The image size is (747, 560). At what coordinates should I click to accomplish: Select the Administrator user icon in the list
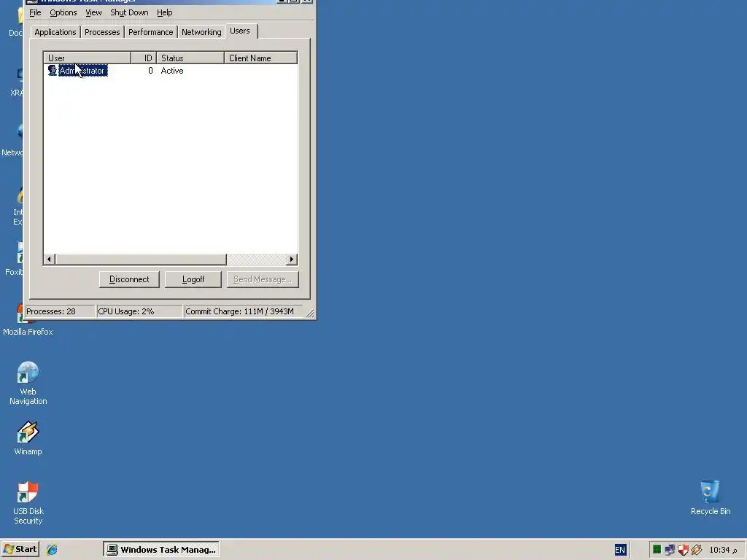tap(52, 71)
